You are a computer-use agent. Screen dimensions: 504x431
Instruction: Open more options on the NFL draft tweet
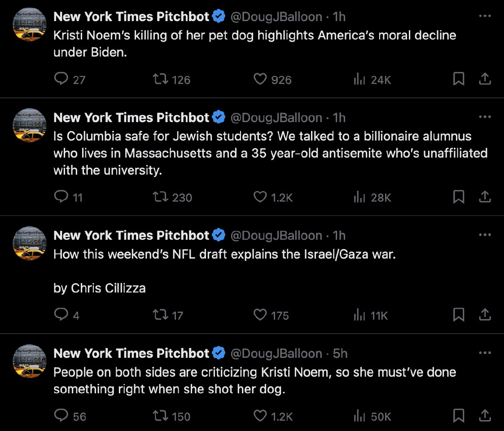(x=485, y=235)
